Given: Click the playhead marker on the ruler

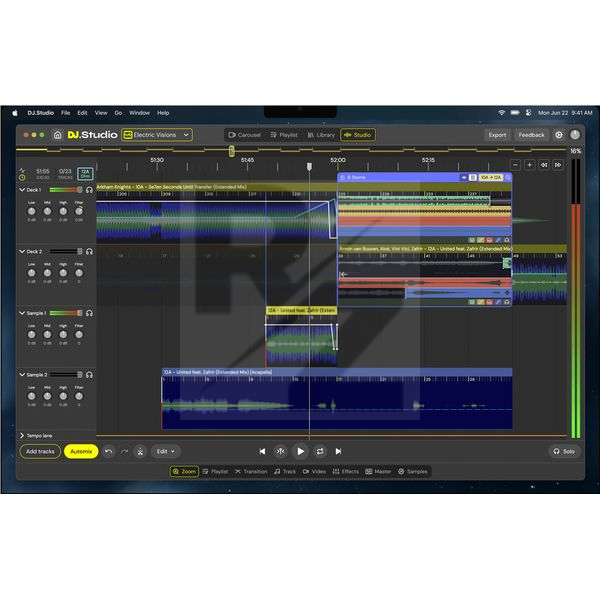Looking at the screenshot, I should [309, 166].
